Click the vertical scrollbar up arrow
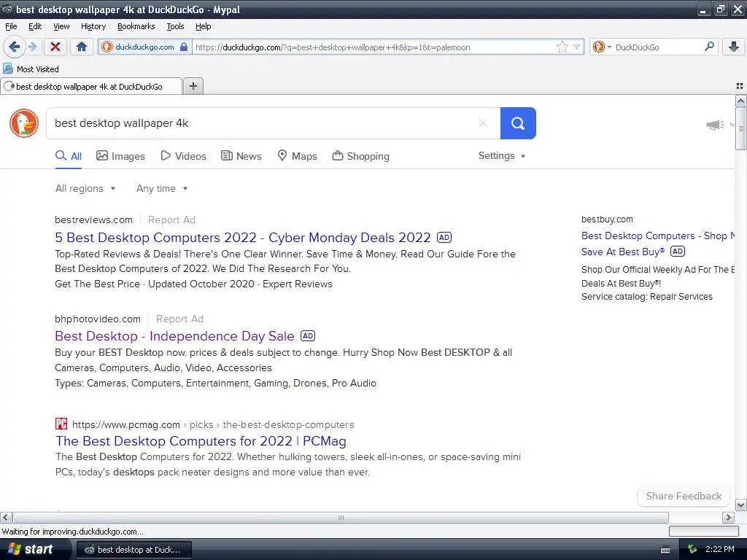747x560 pixels. (x=740, y=101)
